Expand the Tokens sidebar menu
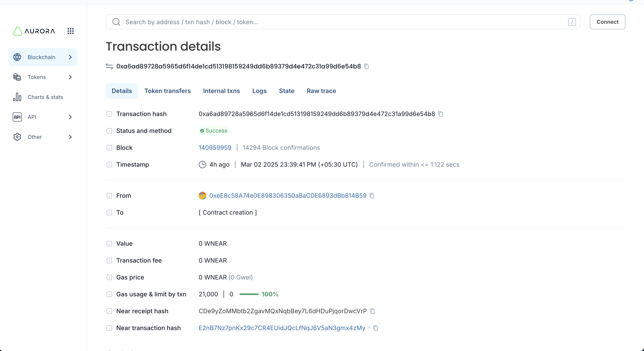The width and height of the screenshot is (644, 351). click(43, 77)
